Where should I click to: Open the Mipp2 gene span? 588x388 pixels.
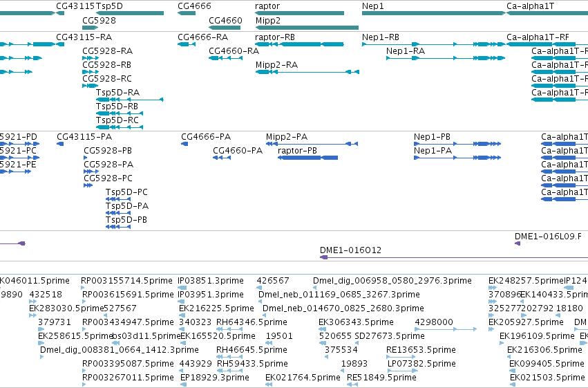[x=307, y=28]
